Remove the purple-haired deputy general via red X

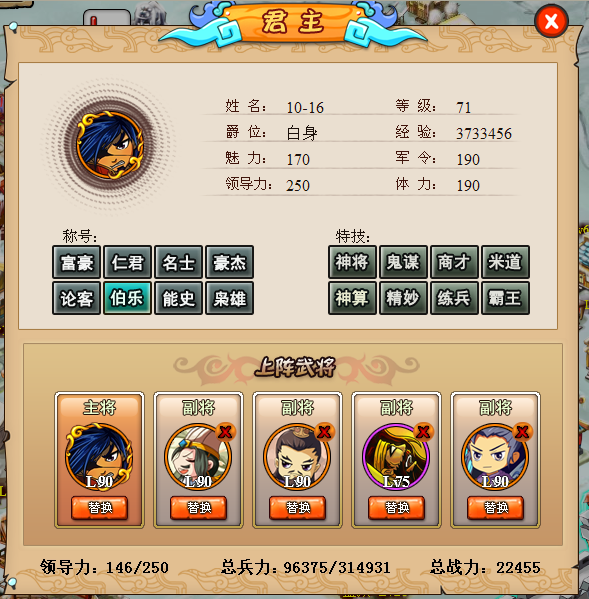[x=522, y=432]
